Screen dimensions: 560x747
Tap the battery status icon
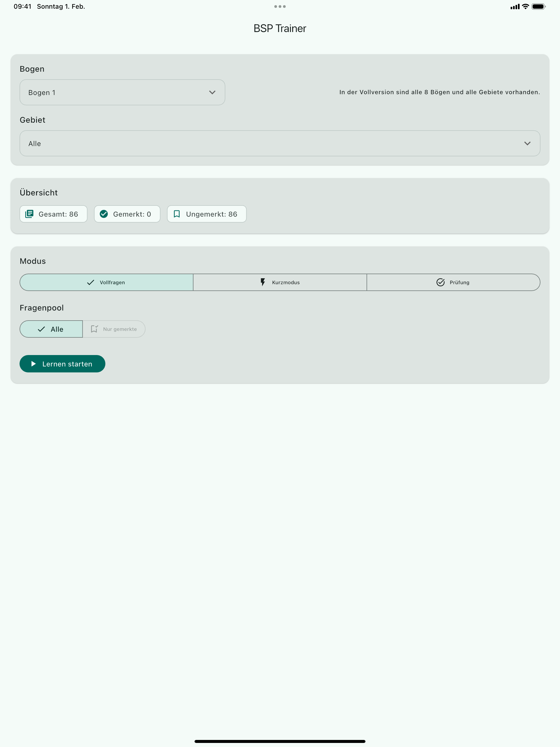coord(538,7)
